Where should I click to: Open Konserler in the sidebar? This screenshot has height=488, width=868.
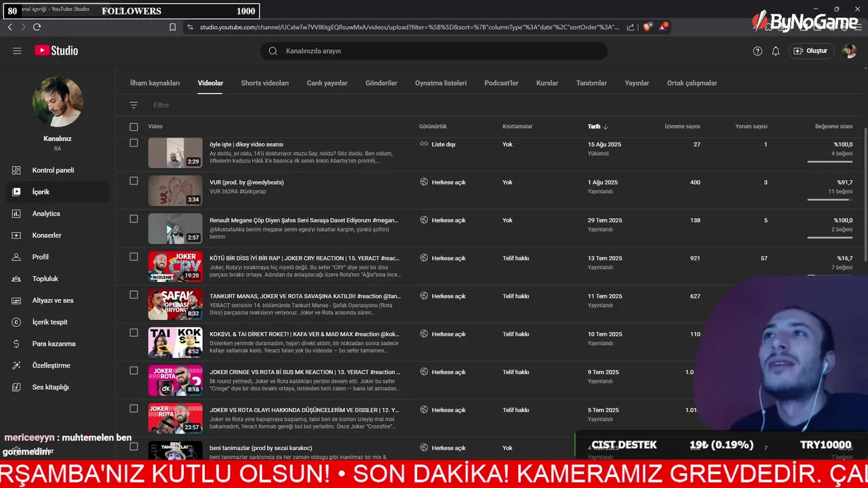[58, 235]
